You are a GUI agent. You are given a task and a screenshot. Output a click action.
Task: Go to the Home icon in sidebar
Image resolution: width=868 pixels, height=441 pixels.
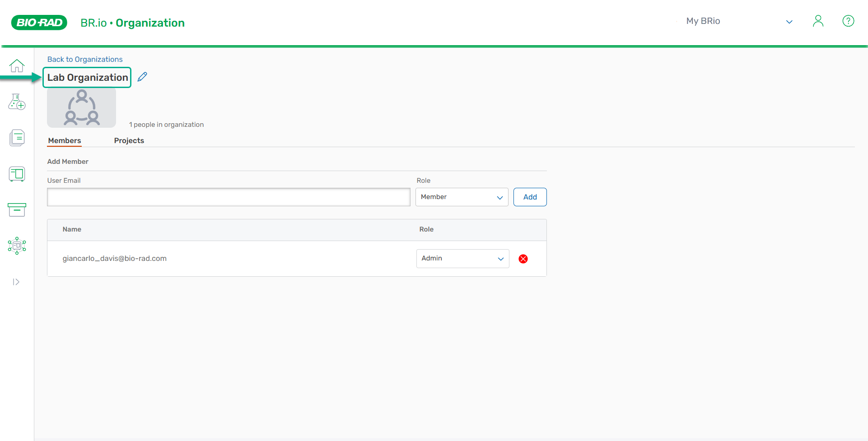(17, 66)
